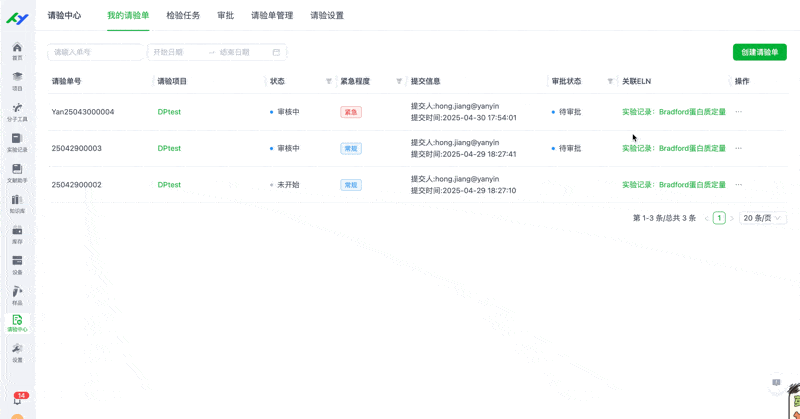Click the calendar icon in date range field
Screen dimensions: 800x419
(x=276, y=52)
